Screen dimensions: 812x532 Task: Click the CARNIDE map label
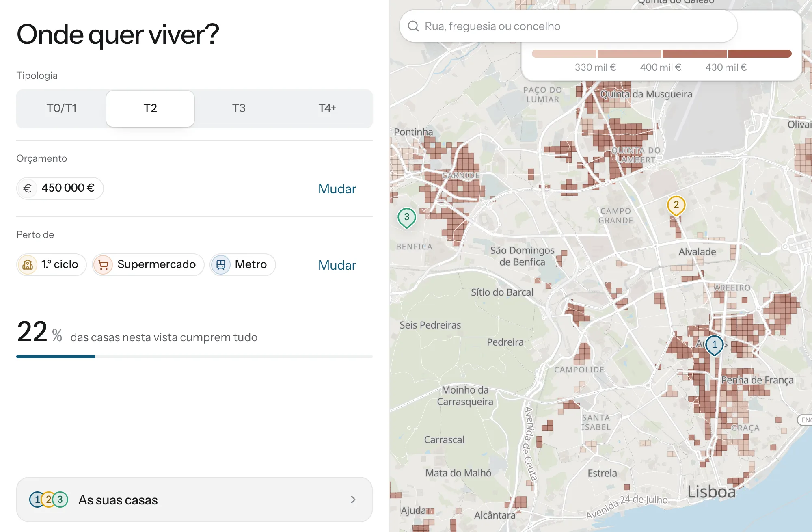tap(461, 175)
